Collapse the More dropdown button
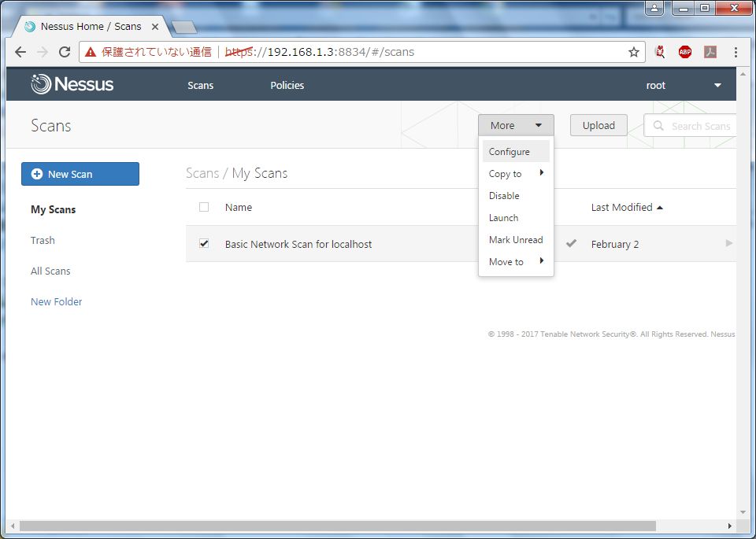 pos(516,125)
